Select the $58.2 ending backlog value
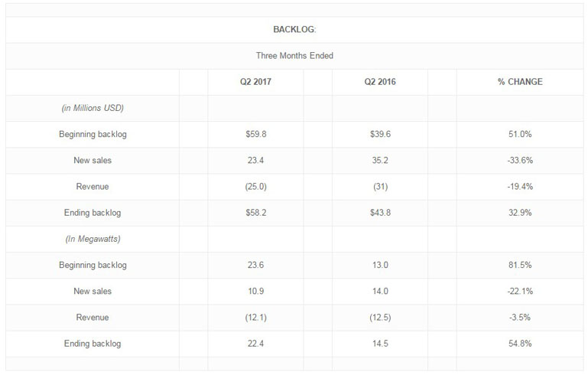The height and width of the screenshot is (375, 588). click(255, 213)
